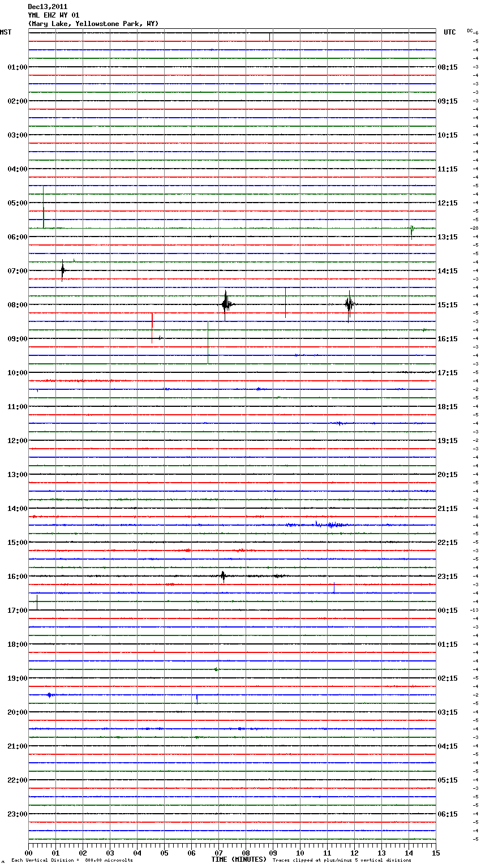The height and width of the screenshot is (868, 481).
Task: Click the 15:15 UTC time label
Action: (x=448, y=304)
